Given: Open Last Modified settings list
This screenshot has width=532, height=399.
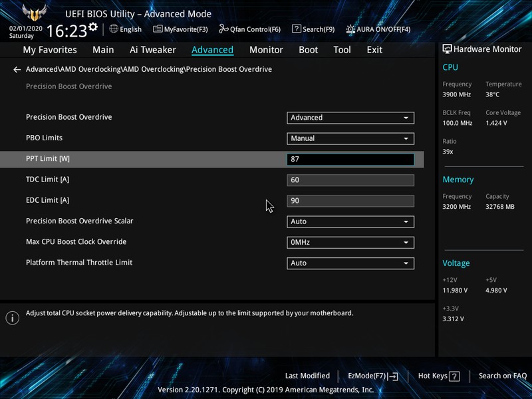Looking at the screenshot, I should coord(307,376).
